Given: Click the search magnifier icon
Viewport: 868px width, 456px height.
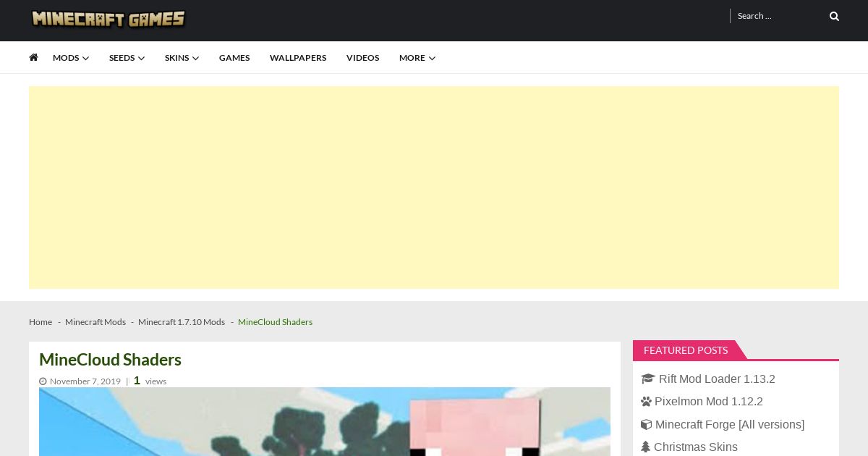Looking at the screenshot, I should pyautogui.click(x=834, y=16).
